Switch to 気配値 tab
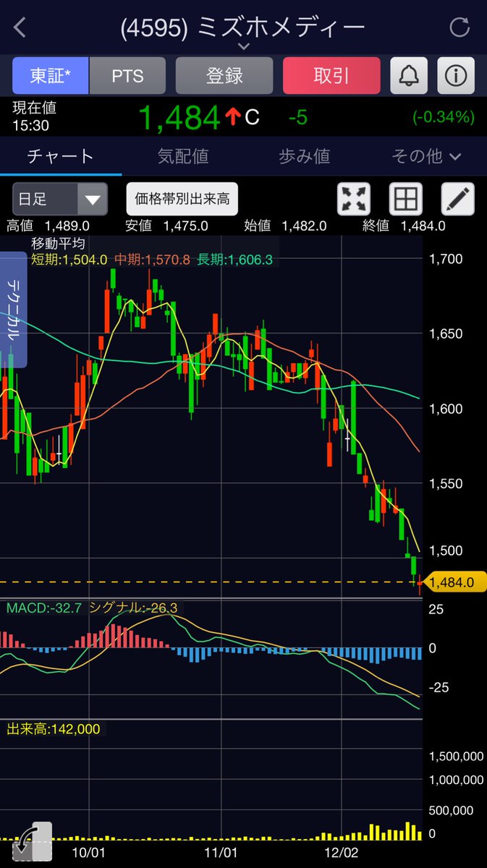Screen dimensions: 487x868 (x=183, y=156)
